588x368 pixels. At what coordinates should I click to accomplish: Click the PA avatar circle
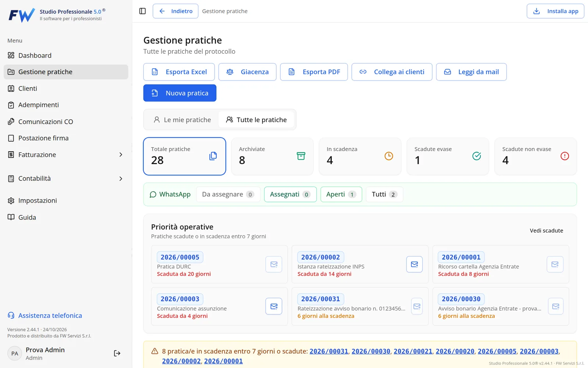point(15,353)
